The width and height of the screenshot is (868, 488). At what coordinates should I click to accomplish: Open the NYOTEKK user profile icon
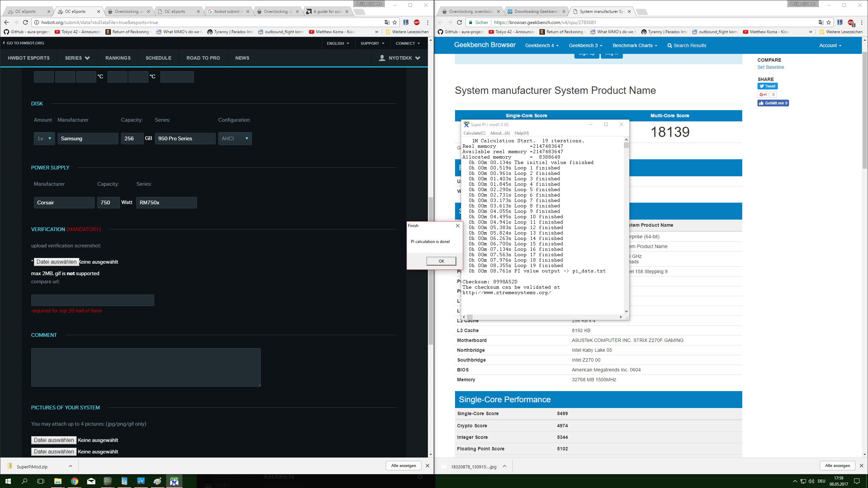[x=382, y=58]
